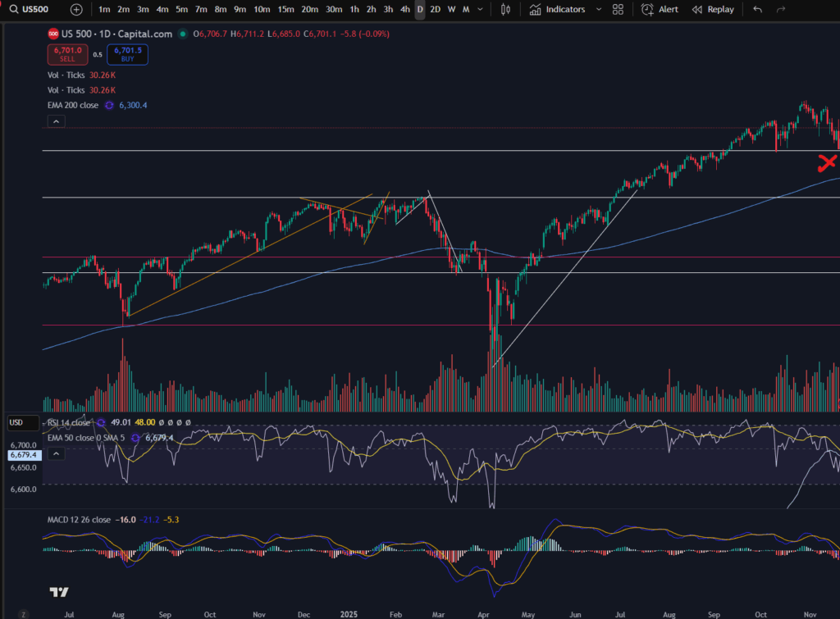
Task: Select the MACD 12 26 close legend
Action: click(x=79, y=520)
